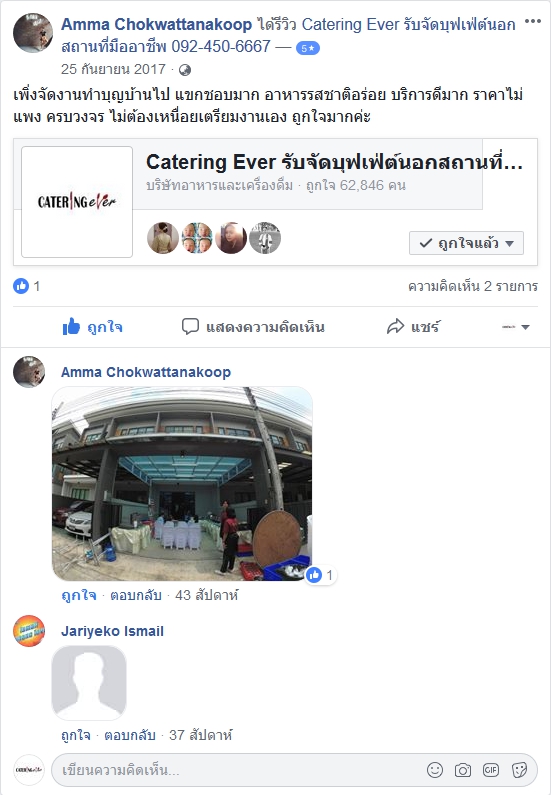
Task: Post a GIF using the GIF icon
Action: 491,770
